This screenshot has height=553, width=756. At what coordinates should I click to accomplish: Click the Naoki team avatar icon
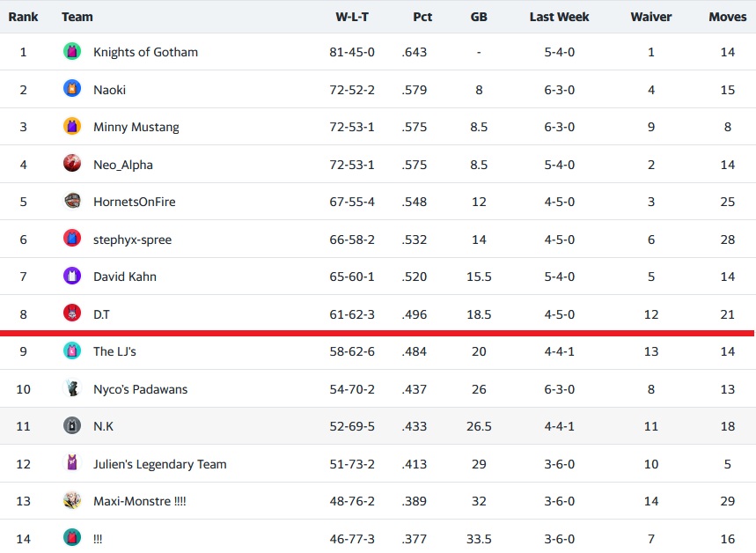[x=72, y=89]
